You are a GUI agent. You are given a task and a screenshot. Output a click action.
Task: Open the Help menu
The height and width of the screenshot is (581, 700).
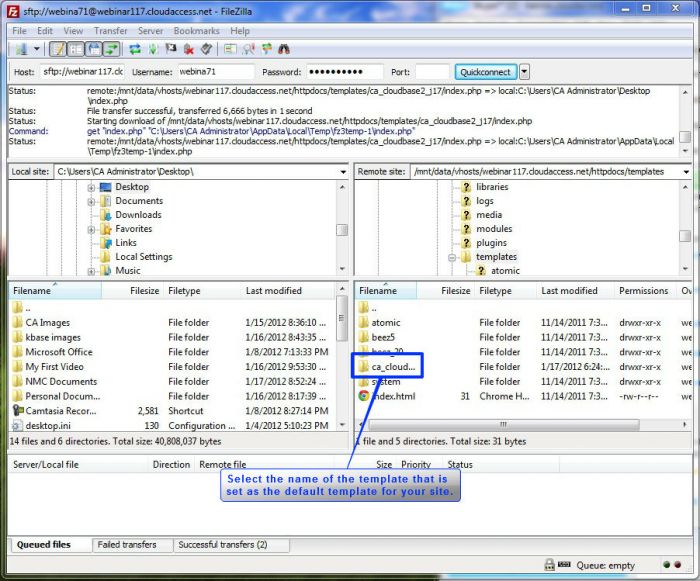pyautogui.click(x=240, y=31)
